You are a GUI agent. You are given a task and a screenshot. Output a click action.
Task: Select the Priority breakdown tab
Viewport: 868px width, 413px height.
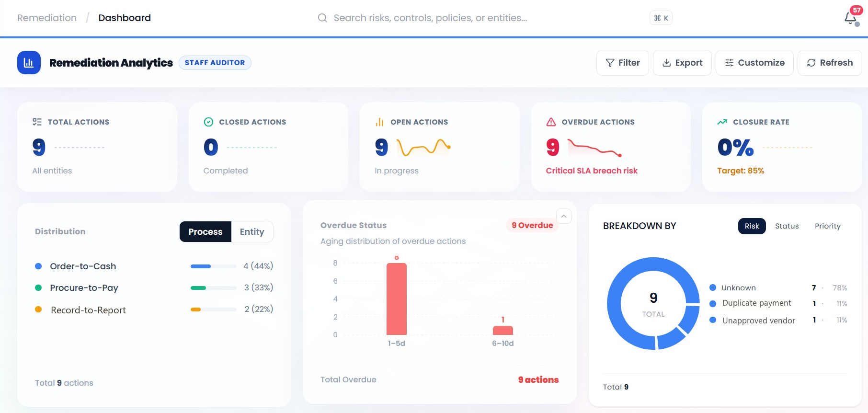pos(828,226)
